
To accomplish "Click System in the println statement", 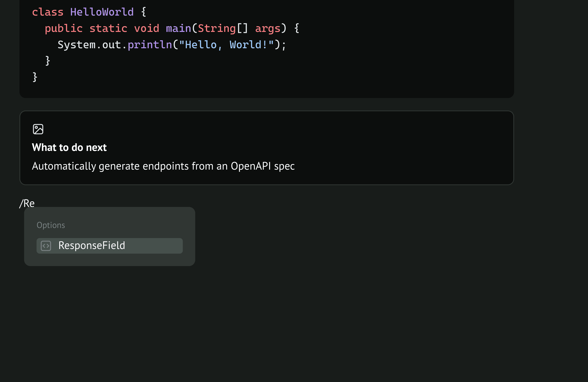I will coord(76,45).
